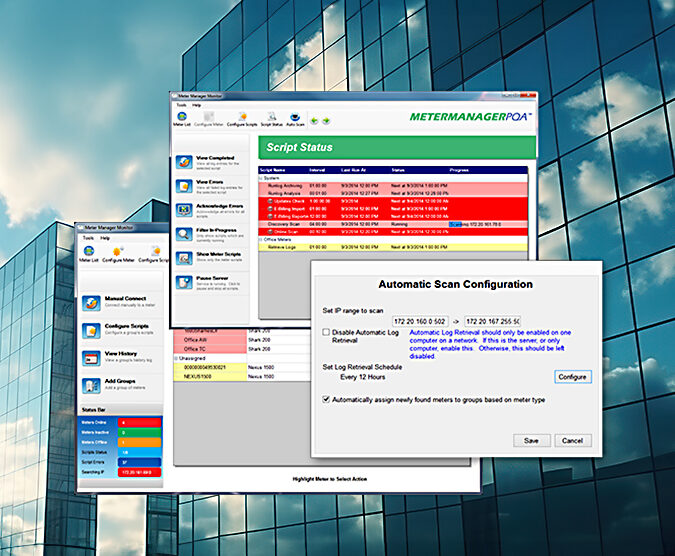Select the Runlog Archiving script row
Viewport: 675px width, 556px height.
coord(393,186)
